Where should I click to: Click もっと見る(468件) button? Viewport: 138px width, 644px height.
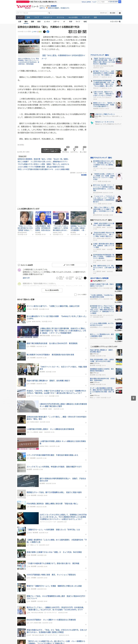pyautogui.click(x=52, y=290)
